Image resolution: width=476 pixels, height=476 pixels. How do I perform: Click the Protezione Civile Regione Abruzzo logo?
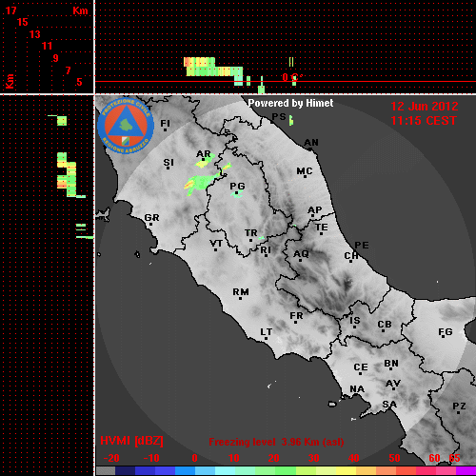click(x=126, y=126)
